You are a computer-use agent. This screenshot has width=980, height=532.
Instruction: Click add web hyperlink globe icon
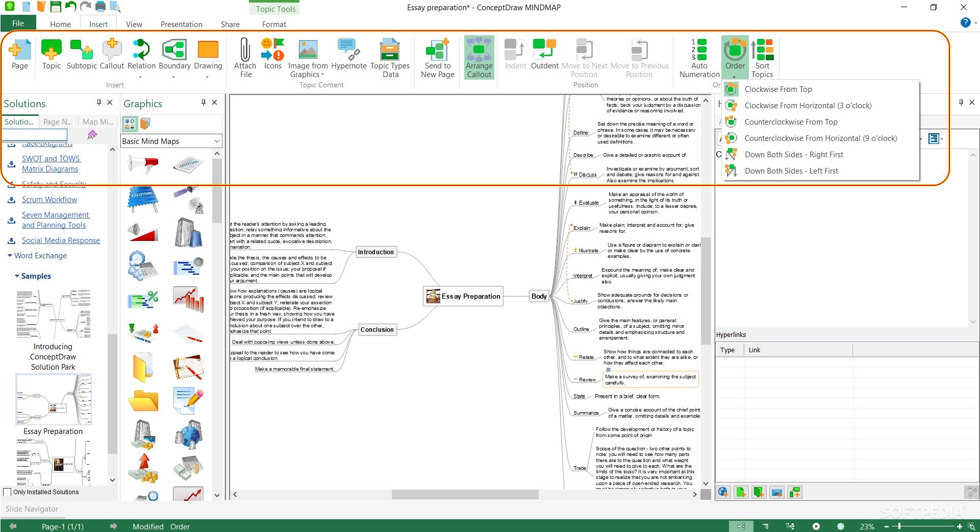point(723,492)
